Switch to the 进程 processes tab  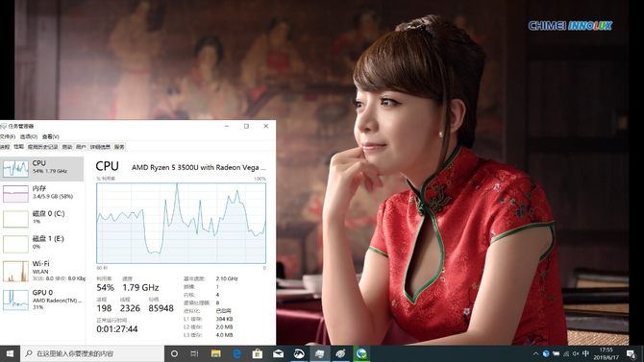[x=5, y=147]
